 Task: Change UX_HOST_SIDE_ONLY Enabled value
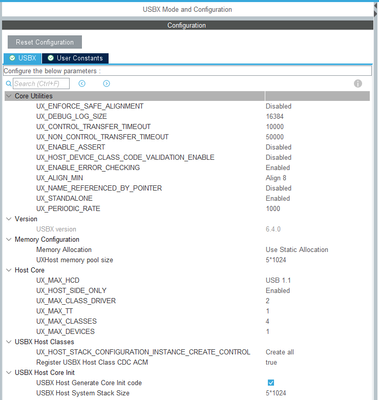point(278,291)
